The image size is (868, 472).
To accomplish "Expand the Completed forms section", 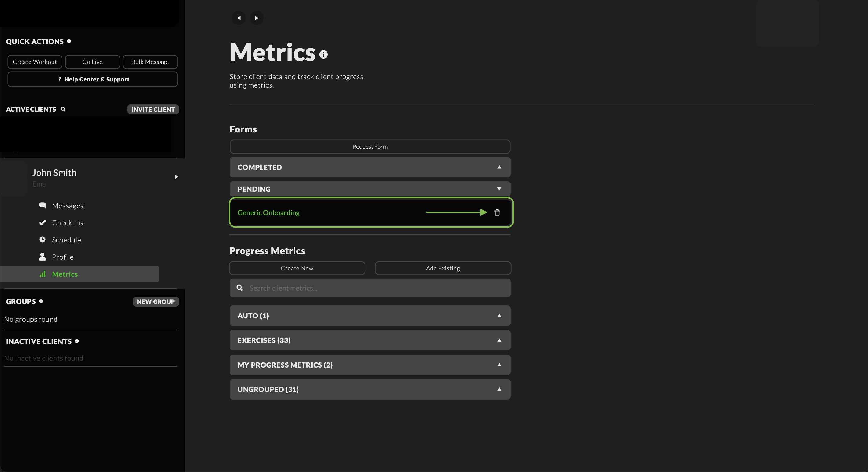I will tap(499, 167).
